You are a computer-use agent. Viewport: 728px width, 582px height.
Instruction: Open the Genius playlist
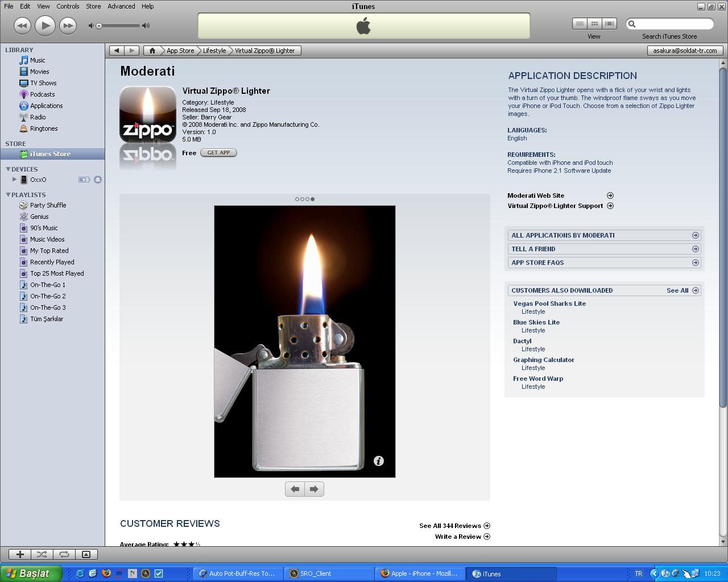[x=39, y=217]
